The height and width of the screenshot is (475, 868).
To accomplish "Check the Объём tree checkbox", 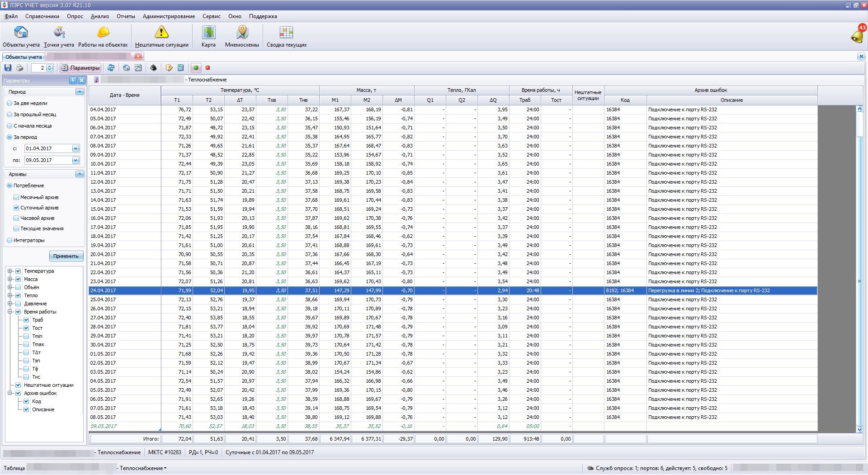I will click(x=18, y=287).
